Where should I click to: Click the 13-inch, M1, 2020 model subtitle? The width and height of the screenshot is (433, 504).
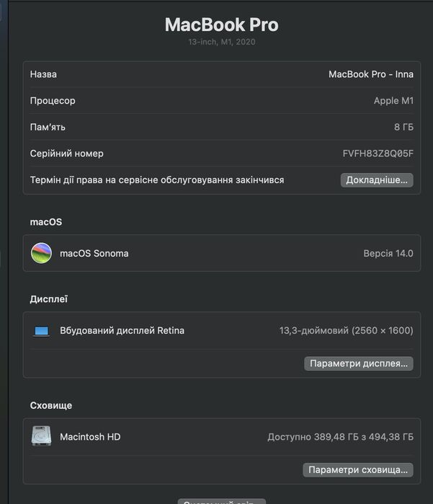coord(221,42)
